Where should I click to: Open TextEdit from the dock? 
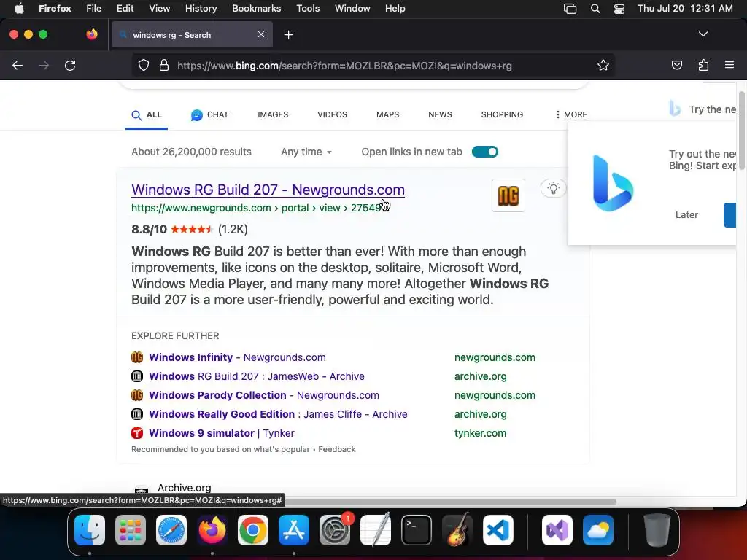point(376,530)
